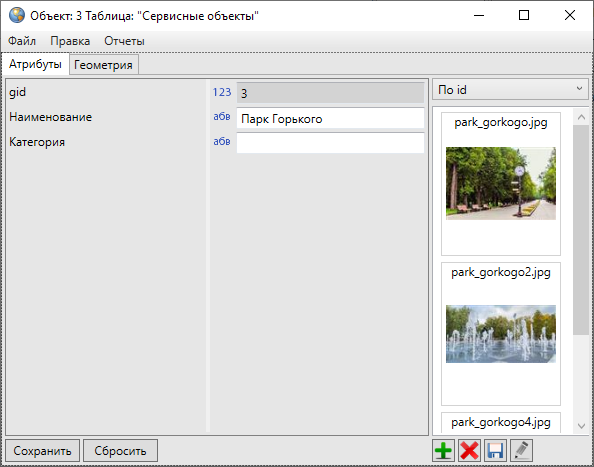Click the globe application icon in title bar
This screenshot has width=594, height=467.
point(17,16)
